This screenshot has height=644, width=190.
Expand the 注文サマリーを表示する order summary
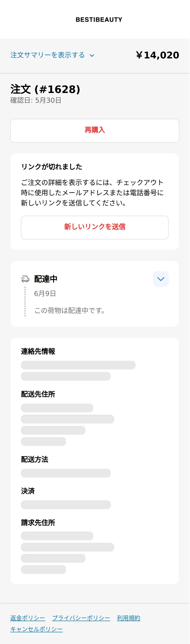coord(48,55)
